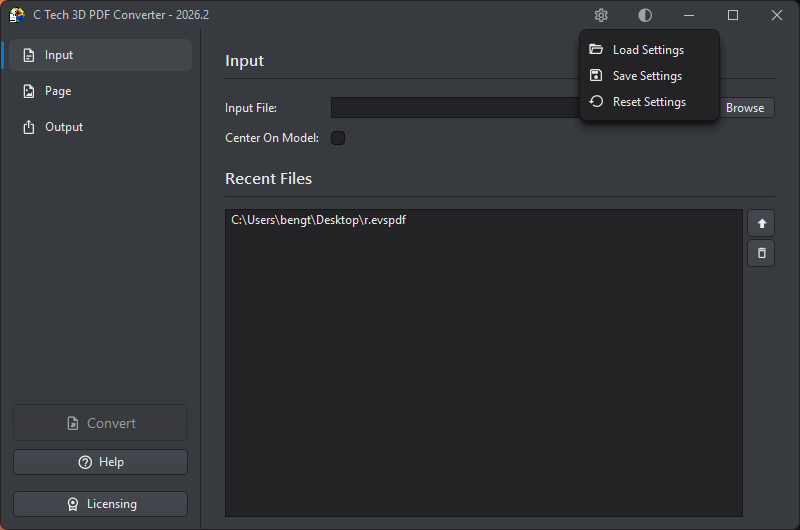Select Load Settings from the menu
This screenshot has width=800, height=530.
click(648, 50)
